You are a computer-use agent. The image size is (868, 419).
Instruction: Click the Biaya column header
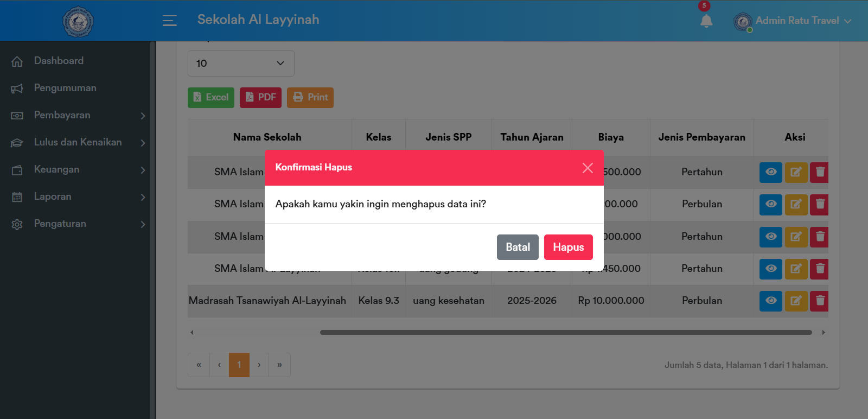tap(611, 137)
